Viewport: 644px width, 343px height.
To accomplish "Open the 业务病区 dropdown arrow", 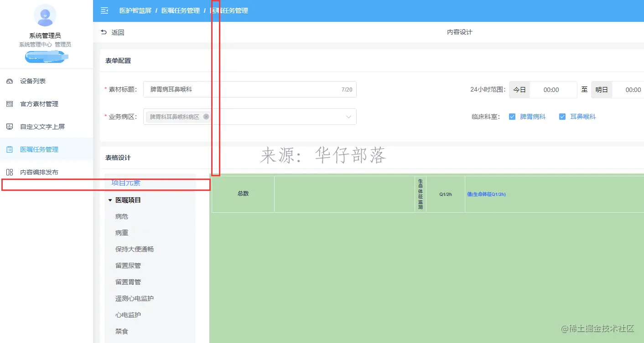I will [349, 117].
